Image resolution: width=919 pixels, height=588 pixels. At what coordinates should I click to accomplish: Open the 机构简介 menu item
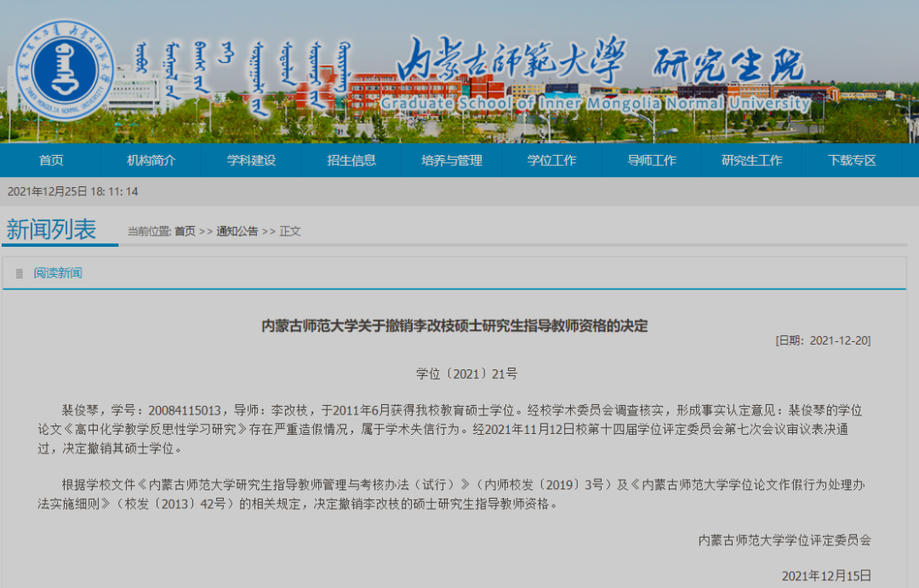tap(151, 160)
